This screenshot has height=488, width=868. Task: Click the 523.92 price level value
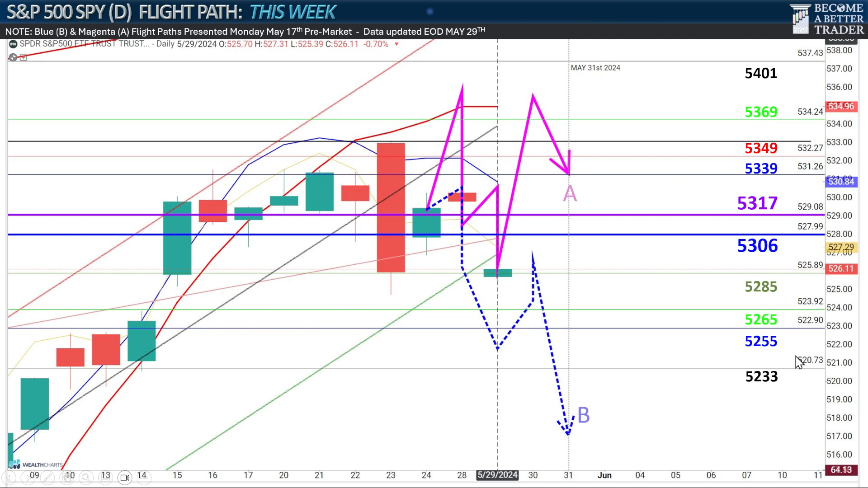(x=810, y=301)
